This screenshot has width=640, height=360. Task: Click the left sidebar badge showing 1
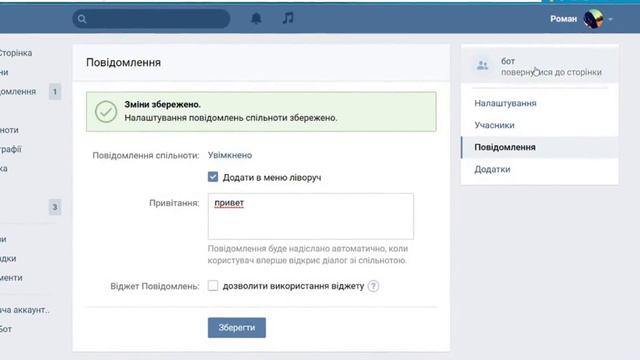(55, 92)
